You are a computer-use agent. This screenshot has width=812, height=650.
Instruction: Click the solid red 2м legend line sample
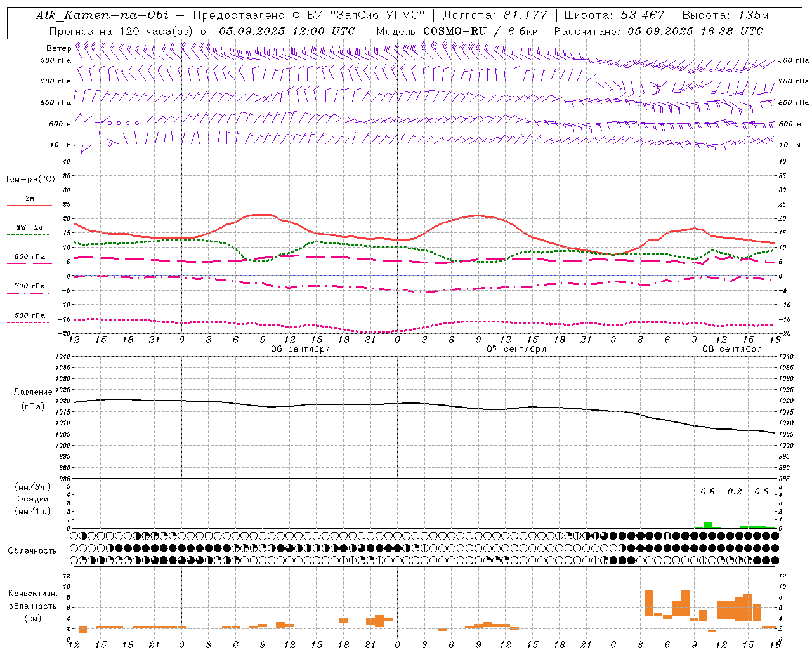(29, 205)
